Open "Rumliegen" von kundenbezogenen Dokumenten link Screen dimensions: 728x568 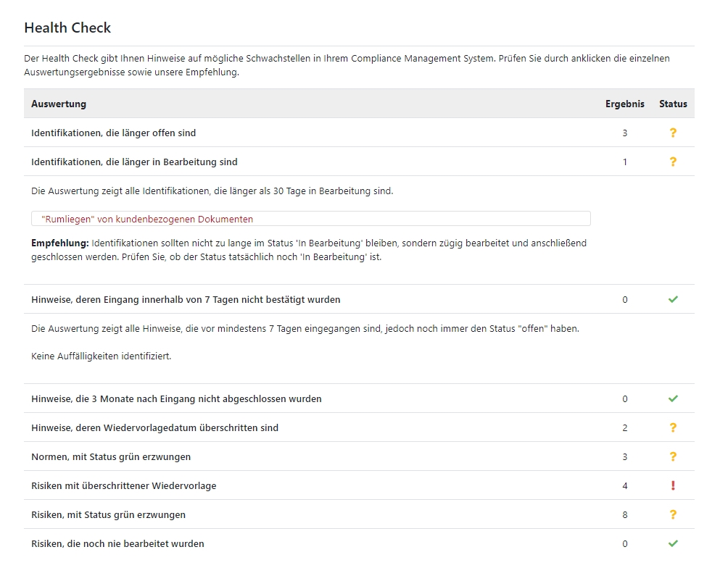tap(148, 219)
